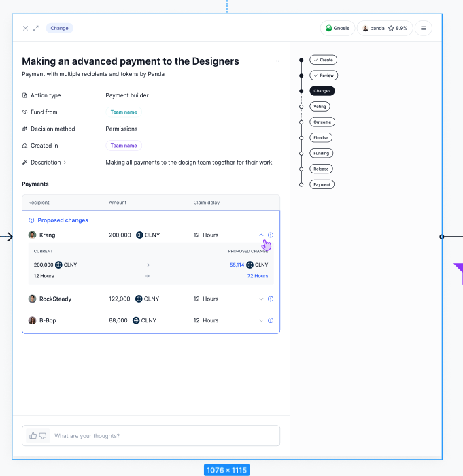Click info icon on Krang row
Screen dimensions: 463x476
(x=271, y=235)
